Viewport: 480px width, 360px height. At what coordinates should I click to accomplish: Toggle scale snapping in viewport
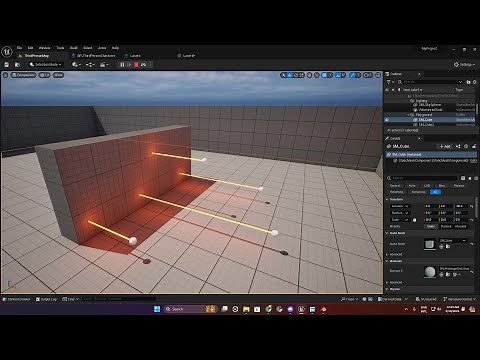click(353, 75)
